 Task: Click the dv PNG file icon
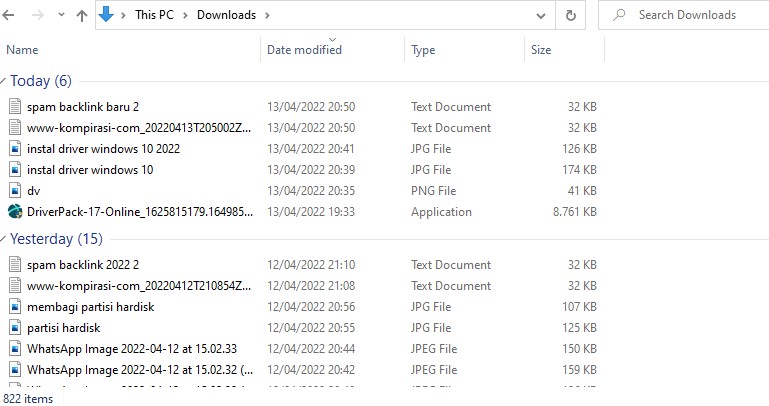click(x=15, y=191)
